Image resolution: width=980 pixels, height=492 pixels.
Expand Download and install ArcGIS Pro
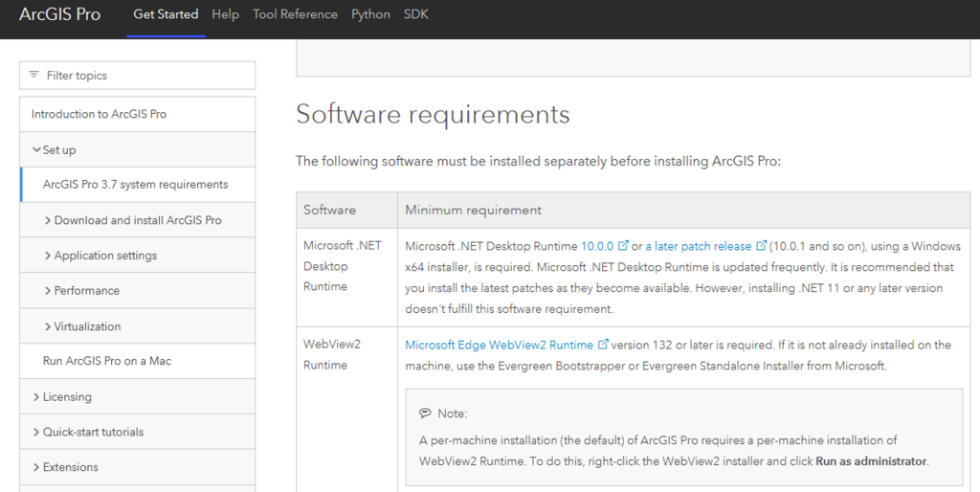(48, 220)
